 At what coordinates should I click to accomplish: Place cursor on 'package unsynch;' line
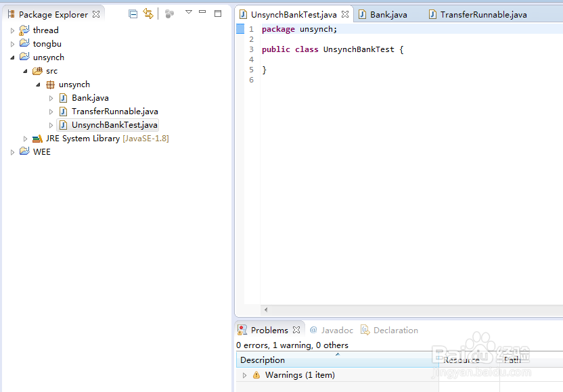(300, 30)
